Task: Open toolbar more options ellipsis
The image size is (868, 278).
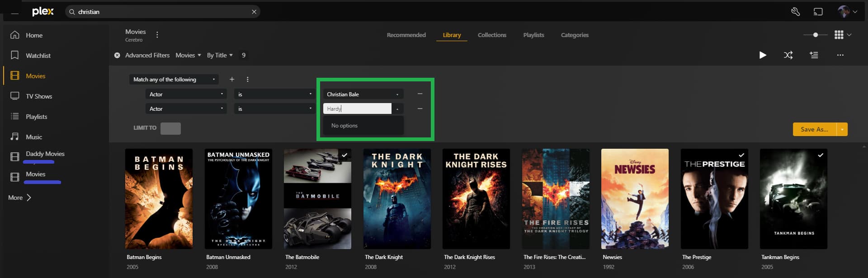Action: 840,55
